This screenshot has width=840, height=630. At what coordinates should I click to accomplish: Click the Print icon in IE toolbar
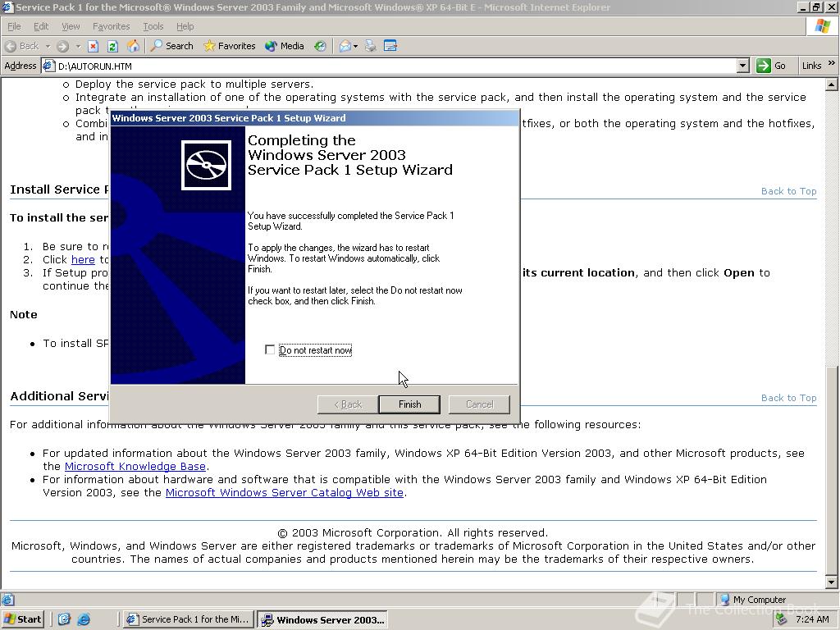point(370,46)
